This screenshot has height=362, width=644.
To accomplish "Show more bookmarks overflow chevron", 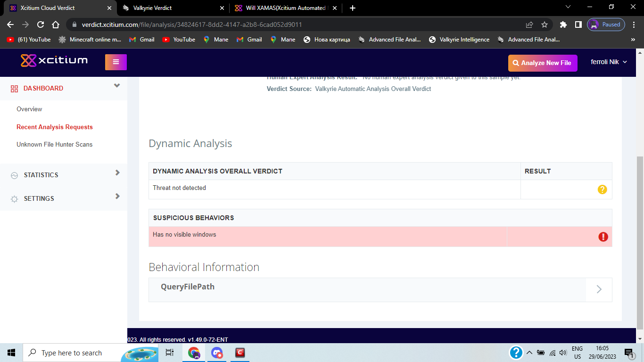I will coord(633,40).
